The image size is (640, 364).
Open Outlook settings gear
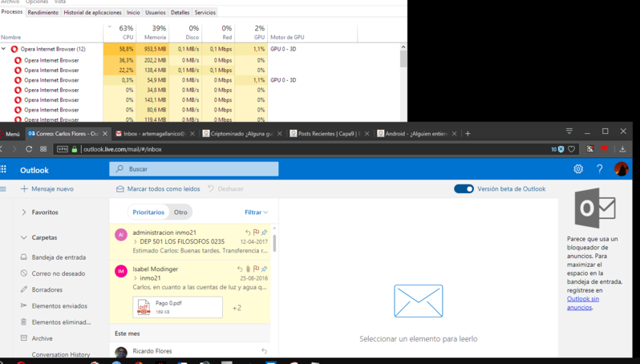tap(578, 169)
